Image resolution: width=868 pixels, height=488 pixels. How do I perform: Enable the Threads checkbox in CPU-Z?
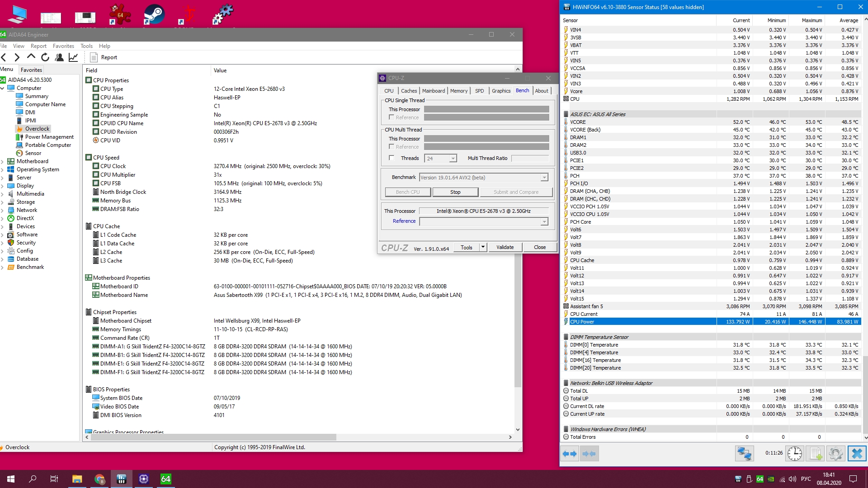(x=392, y=158)
